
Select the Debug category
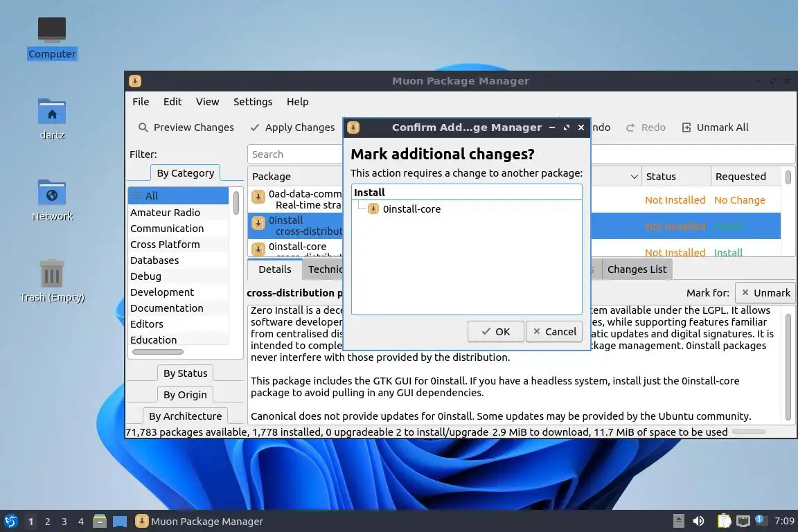[179, 276]
